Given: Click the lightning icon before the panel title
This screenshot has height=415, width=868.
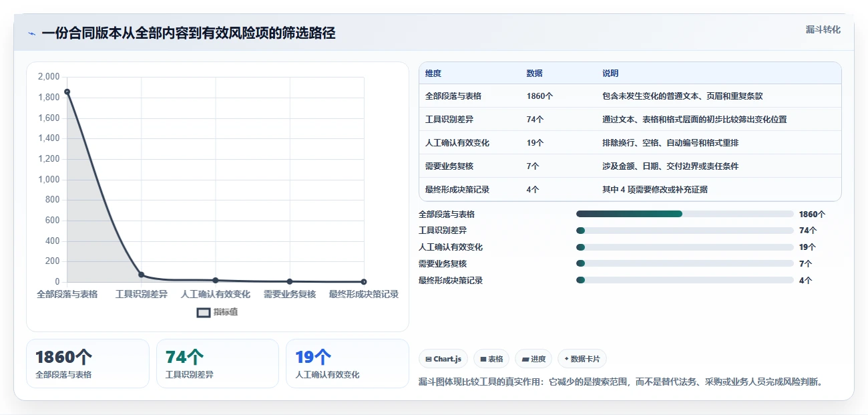Looking at the screenshot, I should [x=31, y=33].
